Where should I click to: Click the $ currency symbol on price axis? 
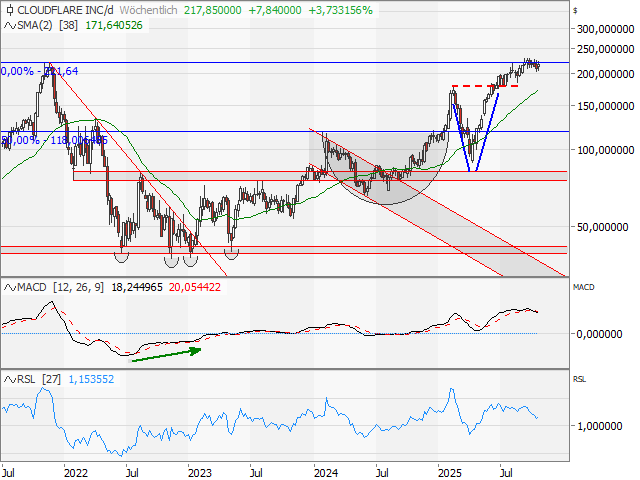click(x=576, y=9)
